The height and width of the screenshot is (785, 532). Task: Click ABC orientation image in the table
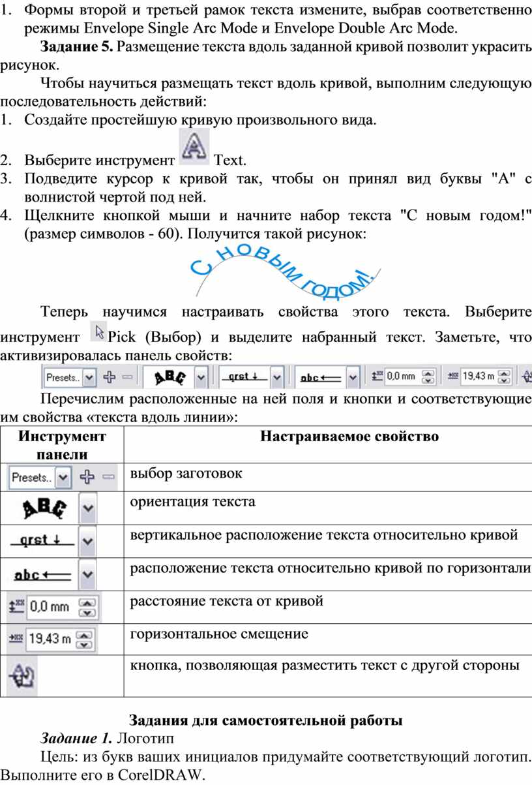coord(44,508)
